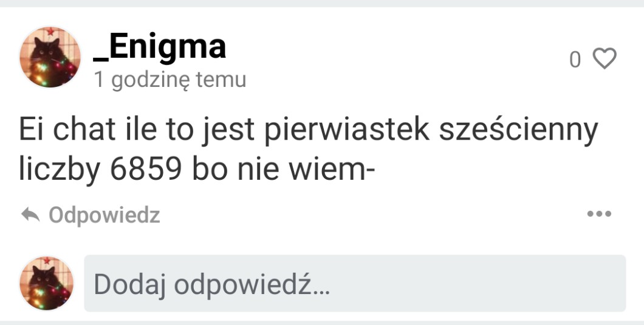Click the "1 godzinę temu" timestamp
The height and width of the screenshot is (325, 644).
(x=170, y=80)
